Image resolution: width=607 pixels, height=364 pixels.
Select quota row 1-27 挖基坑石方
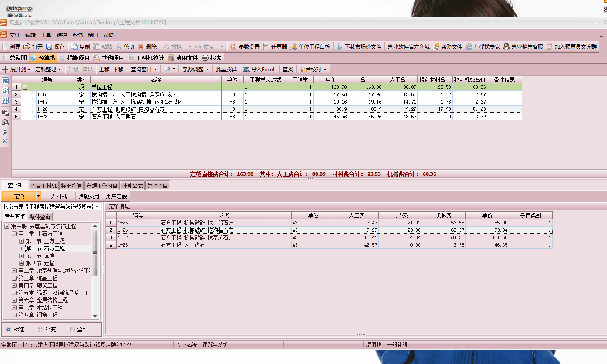[197, 237]
